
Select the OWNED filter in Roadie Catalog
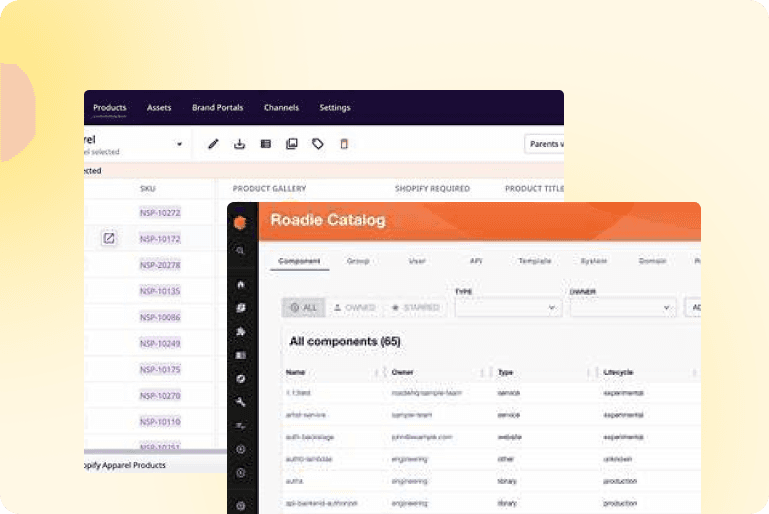(x=355, y=308)
